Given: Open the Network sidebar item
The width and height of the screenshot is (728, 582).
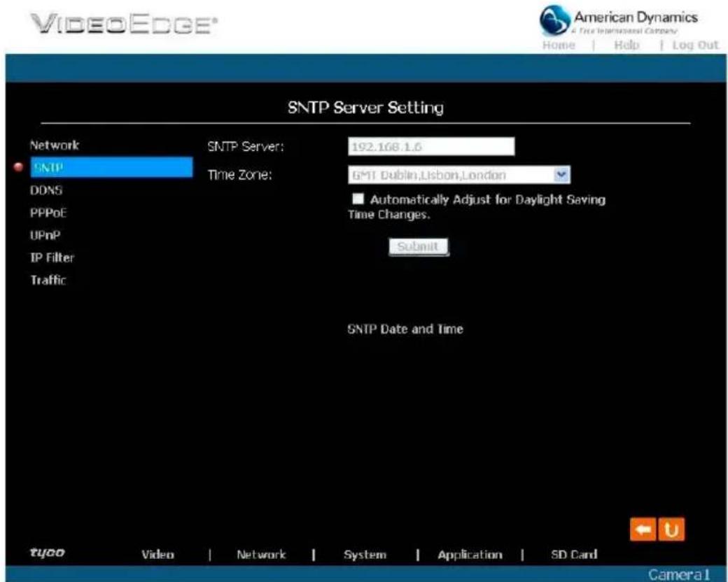Looking at the screenshot, I should 55,145.
